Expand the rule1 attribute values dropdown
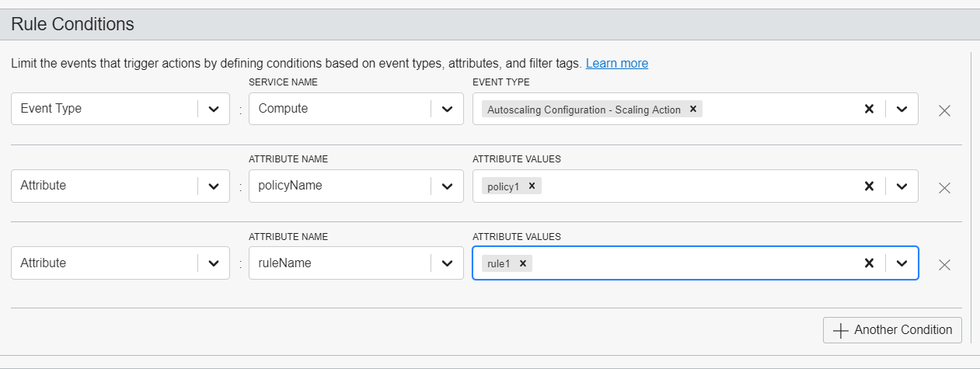This screenshot has height=369, width=980. tap(902, 263)
